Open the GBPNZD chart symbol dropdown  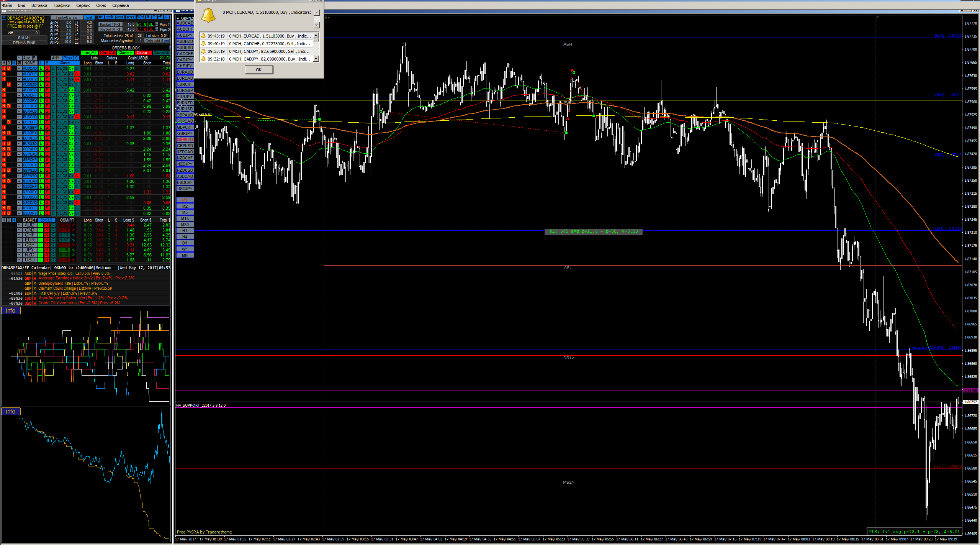[178, 18]
